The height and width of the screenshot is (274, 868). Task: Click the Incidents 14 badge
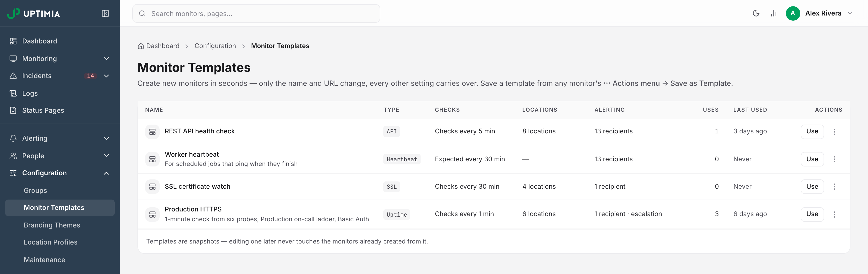tap(90, 76)
